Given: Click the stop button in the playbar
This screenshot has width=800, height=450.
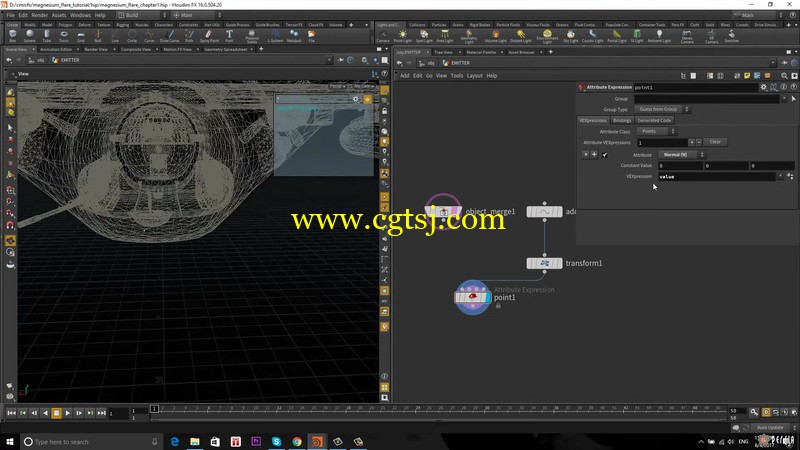Looking at the screenshot, I should point(56,413).
